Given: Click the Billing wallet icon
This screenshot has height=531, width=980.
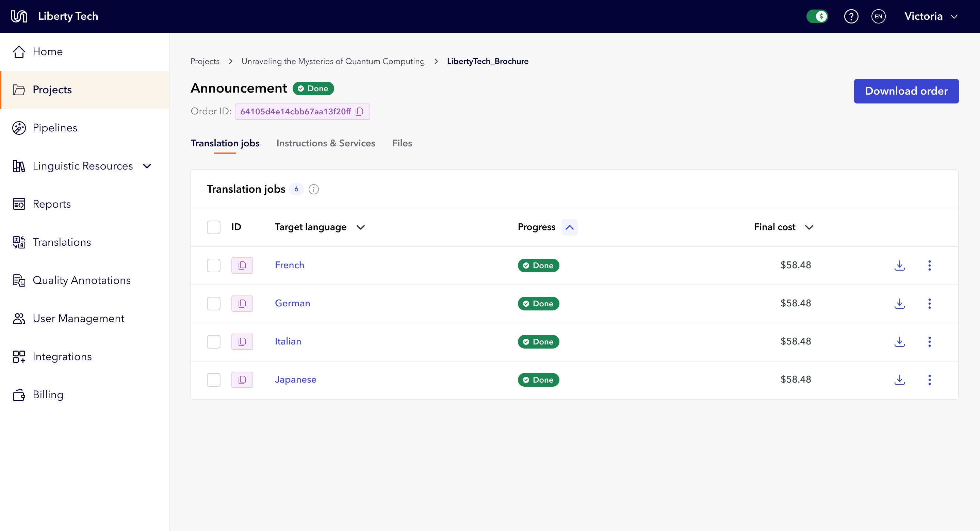Looking at the screenshot, I should click(19, 395).
